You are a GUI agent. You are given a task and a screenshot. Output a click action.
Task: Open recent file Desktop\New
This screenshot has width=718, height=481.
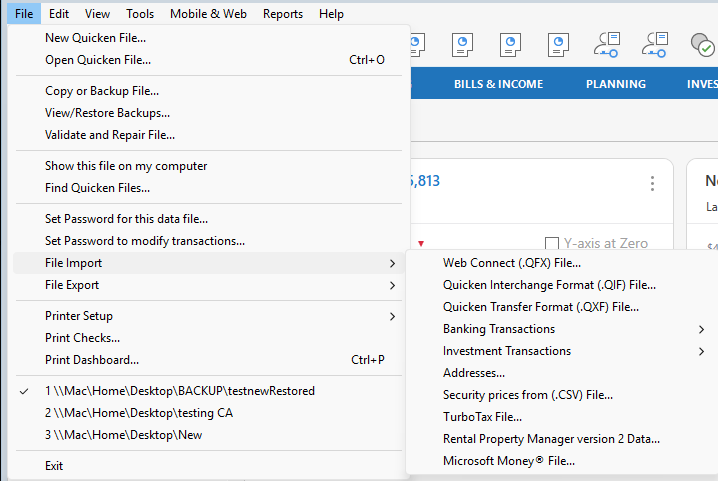pyautogui.click(x=208, y=435)
